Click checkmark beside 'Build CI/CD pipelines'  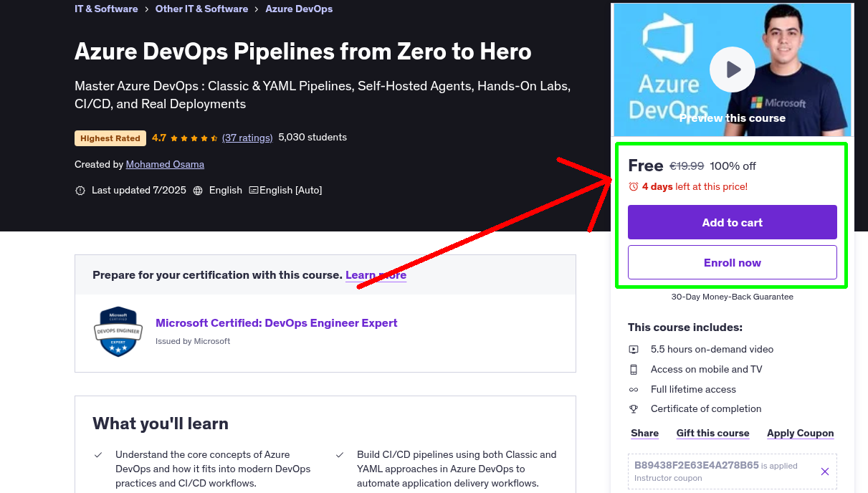click(340, 455)
